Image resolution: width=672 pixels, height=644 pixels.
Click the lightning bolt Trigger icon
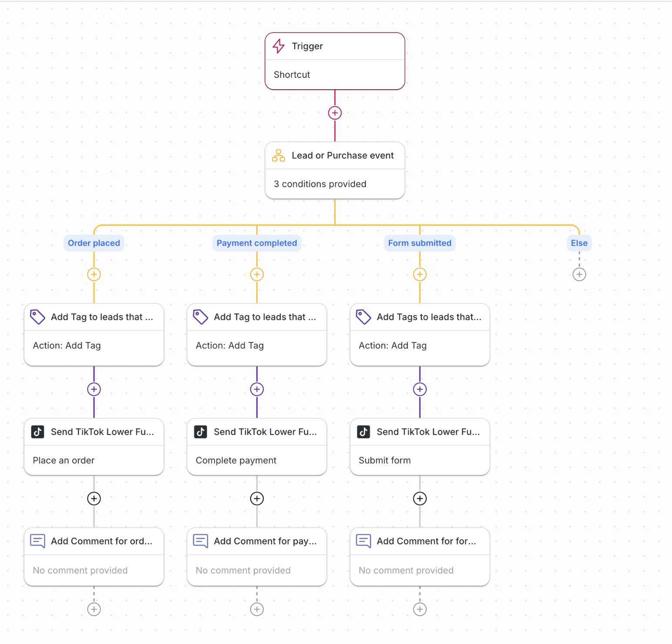[279, 46]
